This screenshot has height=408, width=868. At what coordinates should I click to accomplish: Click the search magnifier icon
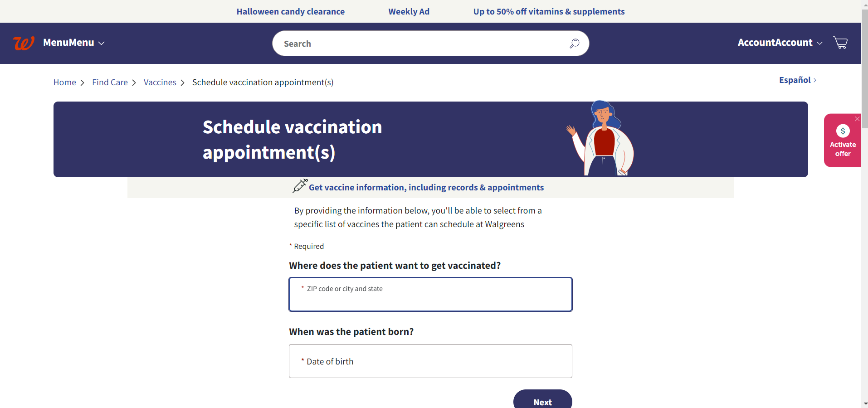coord(574,44)
